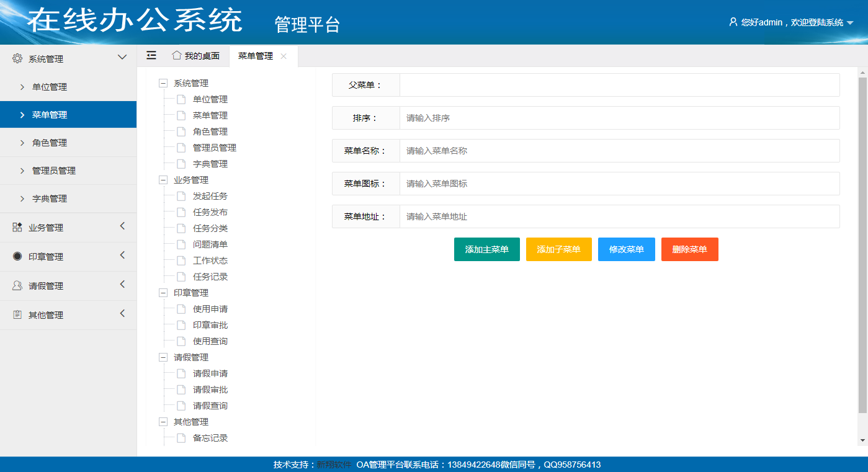The image size is (868, 472).
Task: Click the green 添加主菜单 button
Action: tap(486, 249)
